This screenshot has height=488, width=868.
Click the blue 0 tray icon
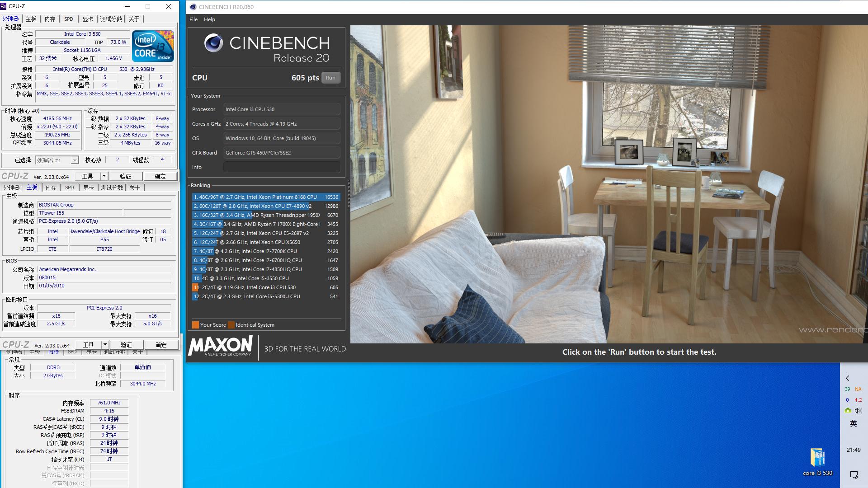click(x=847, y=400)
